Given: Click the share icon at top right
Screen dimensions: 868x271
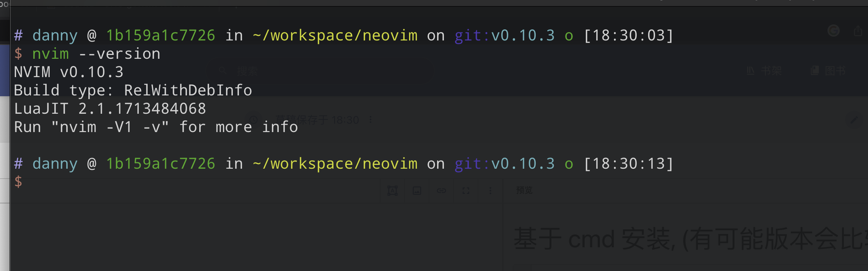Looking at the screenshot, I should coord(858,31).
